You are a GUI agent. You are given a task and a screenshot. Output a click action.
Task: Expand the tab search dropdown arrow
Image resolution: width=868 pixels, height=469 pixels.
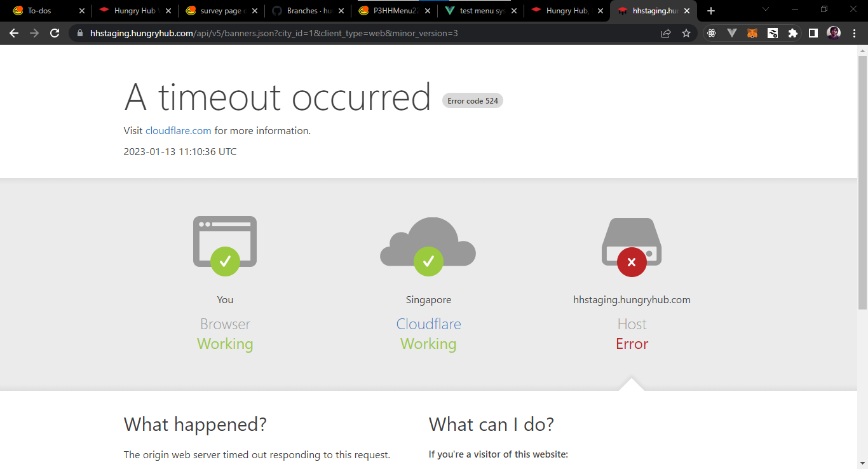point(766,10)
